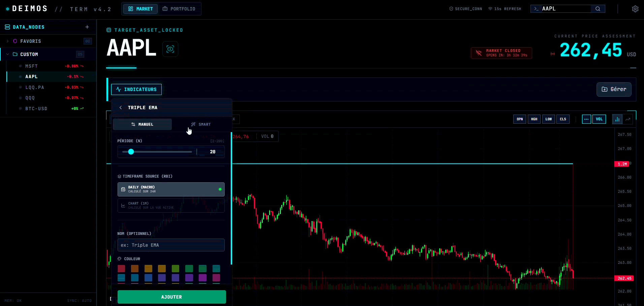Select Daily (Macro) timeframe source
Image resolution: width=644 pixels, height=306 pixels.
(171, 189)
